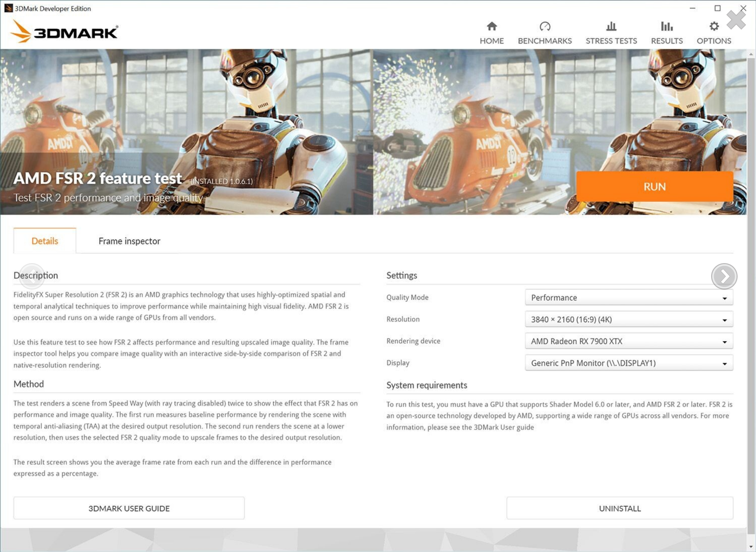756x552 pixels.
Task: Open Stress Tests via the bar chart icon
Action: 611,26
